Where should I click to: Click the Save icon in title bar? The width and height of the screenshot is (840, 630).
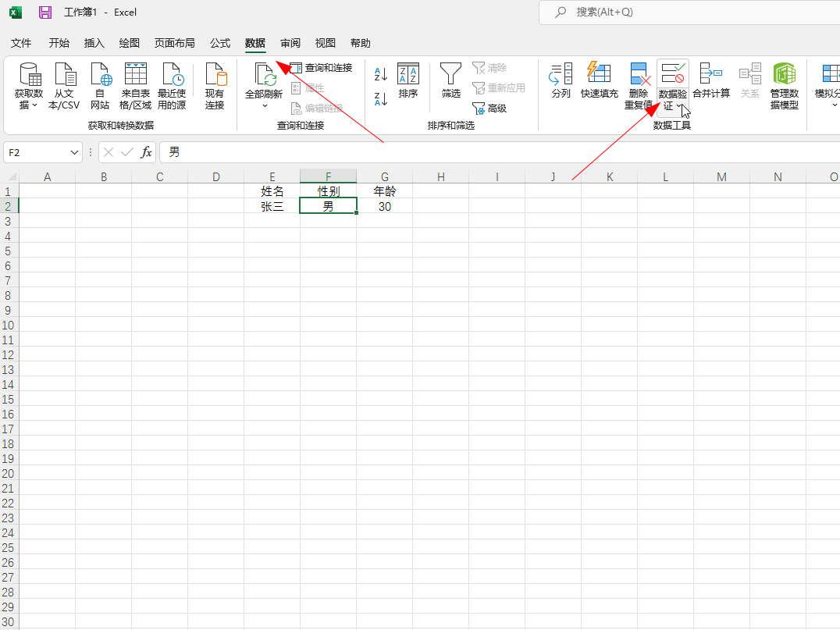pyautogui.click(x=45, y=12)
